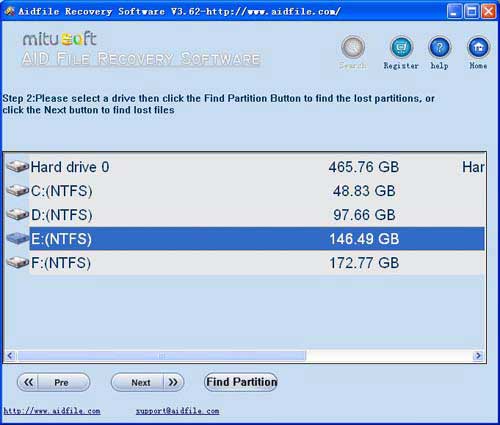Screen dimensions: 500x425
Task: Click the 97.66 GB size value
Action: click(364, 215)
